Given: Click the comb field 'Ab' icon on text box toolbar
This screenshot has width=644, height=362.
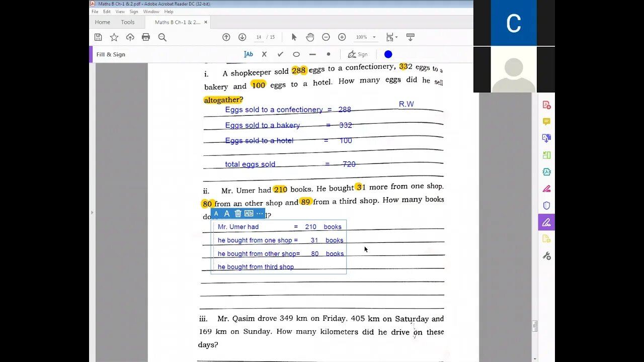Looking at the screenshot, I should [249, 214].
